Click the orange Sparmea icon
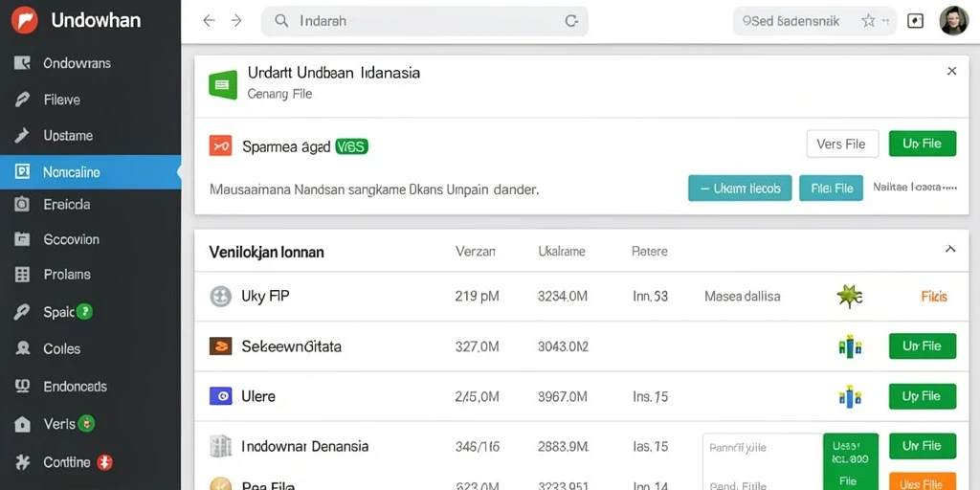 [x=220, y=145]
